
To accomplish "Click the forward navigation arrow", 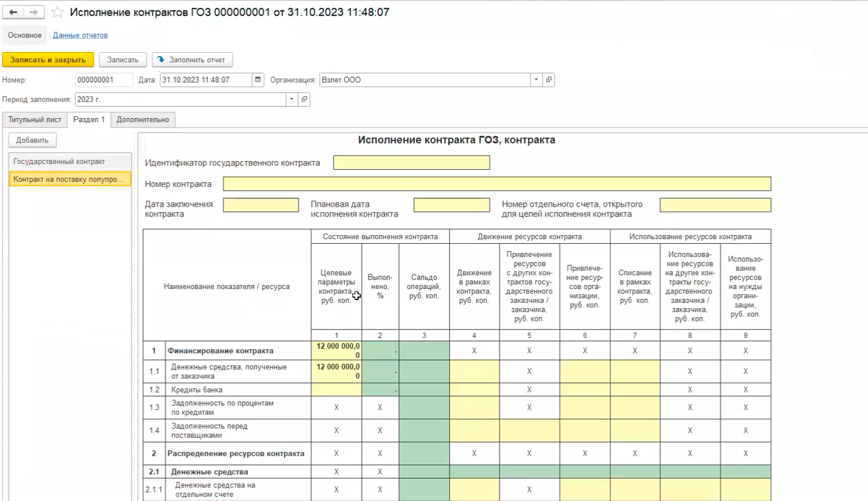I will (x=34, y=12).
